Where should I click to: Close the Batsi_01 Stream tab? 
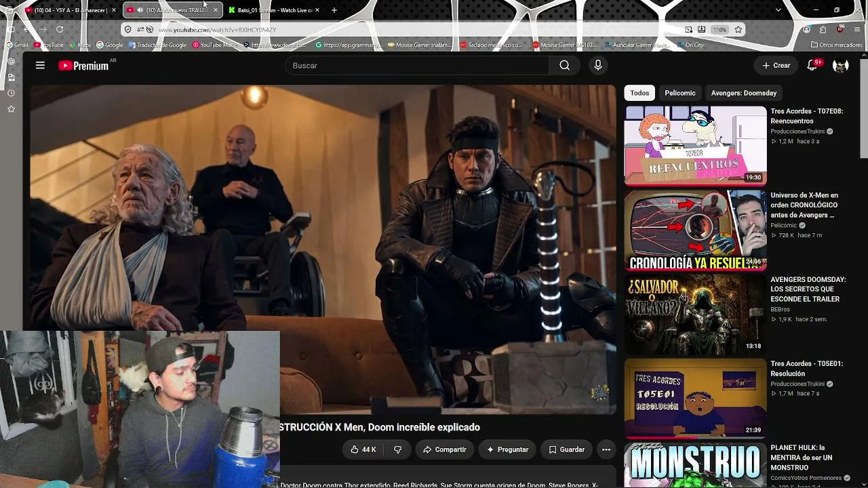pyautogui.click(x=317, y=10)
